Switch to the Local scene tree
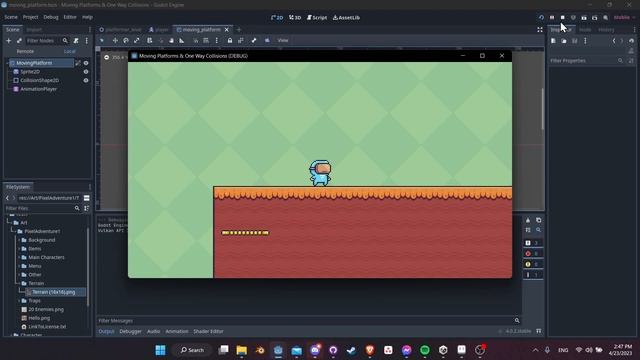The height and width of the screenshot is (360, 640). [x=69, y=51]
